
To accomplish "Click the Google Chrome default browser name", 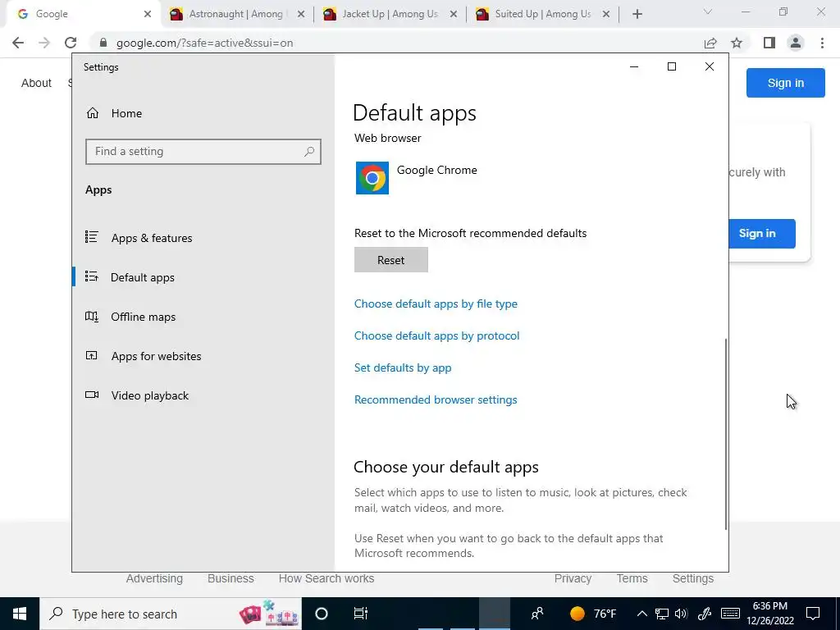I will click(436, 170).
